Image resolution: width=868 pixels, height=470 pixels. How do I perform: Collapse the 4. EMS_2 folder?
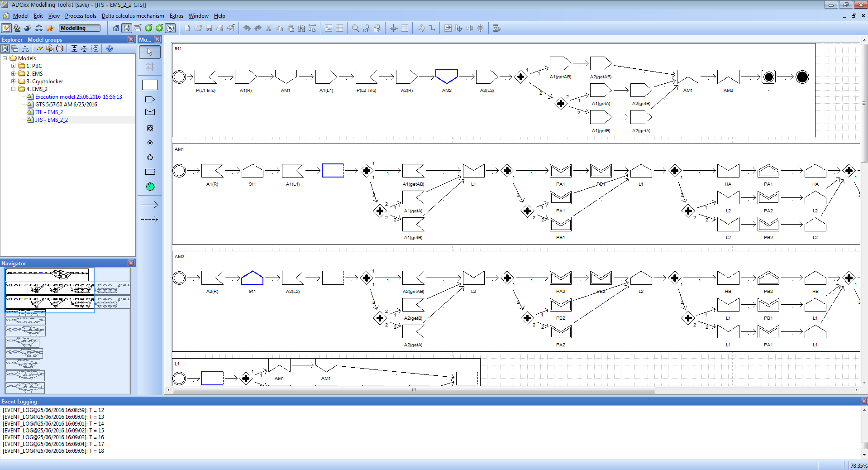click(x=14, y=89)
